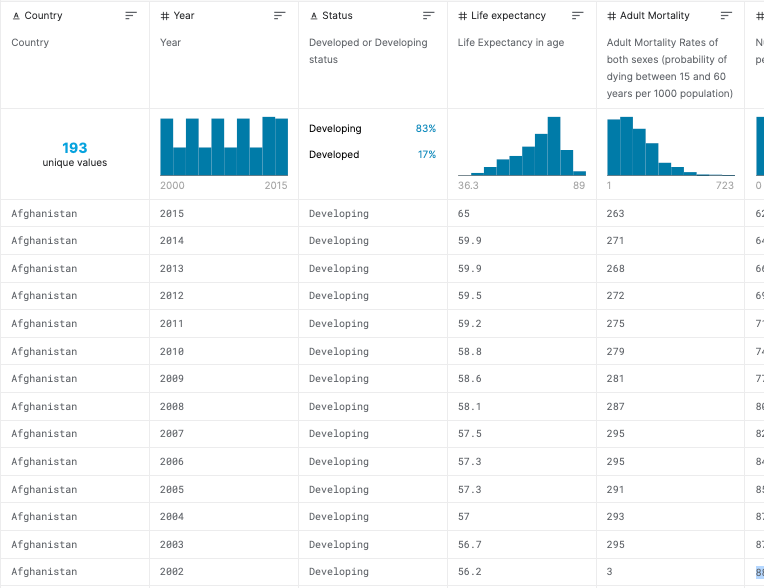Click sort icon beside Life expectancy header
The height and width of the screenshot is (588, 764).
[578, 16]
